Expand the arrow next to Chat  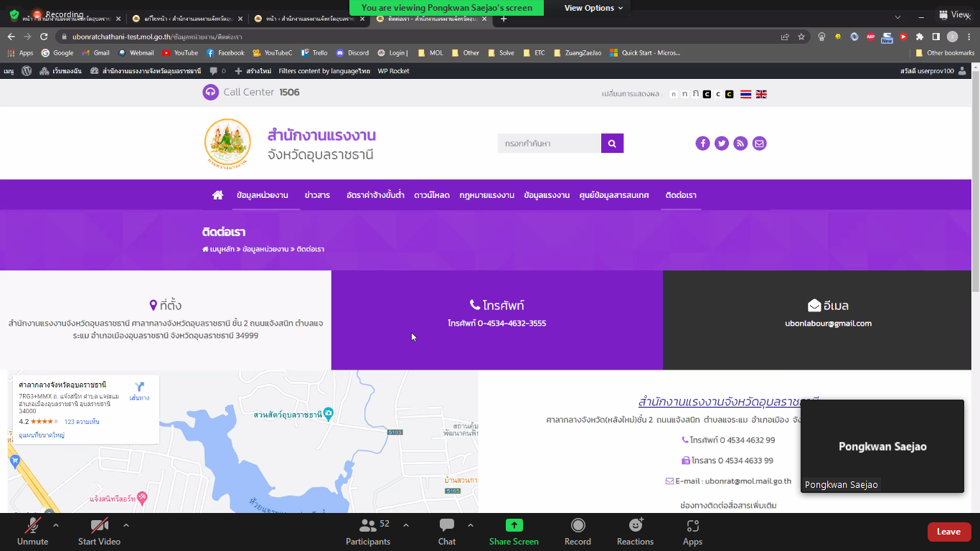pos(471,525)
